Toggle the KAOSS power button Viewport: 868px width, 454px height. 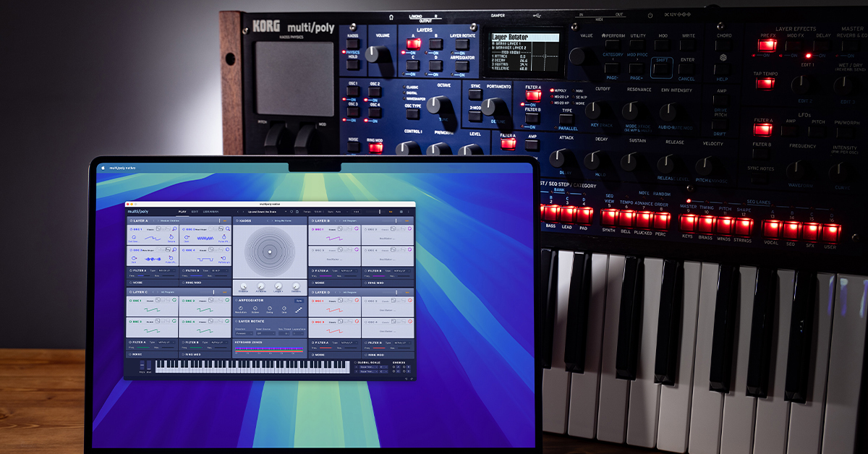click(237, 220)
